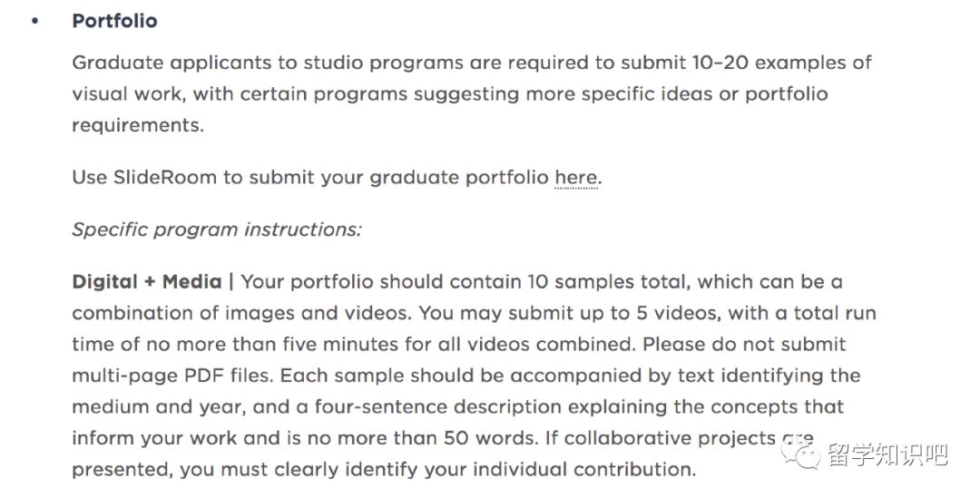Click the word 'requirements.' ending first paragraph

(x=138, y=125)
